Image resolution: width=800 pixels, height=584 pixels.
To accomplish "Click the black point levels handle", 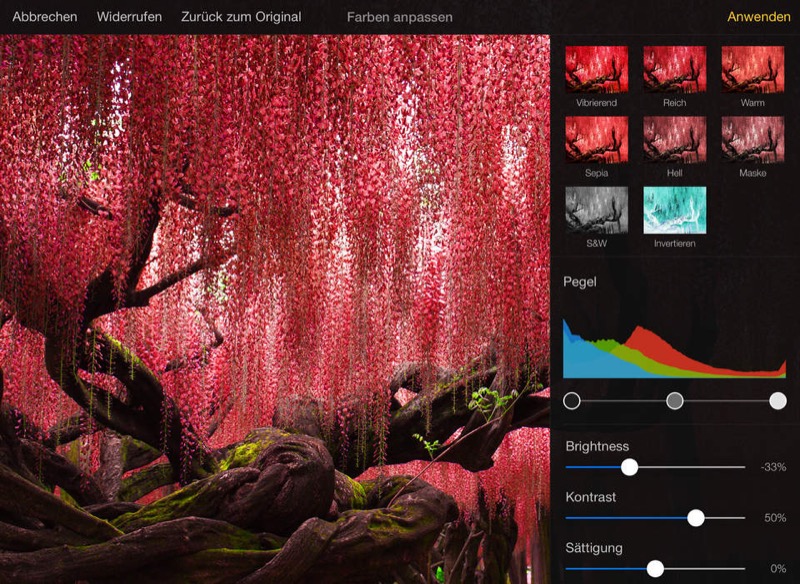I will [572, 401].
